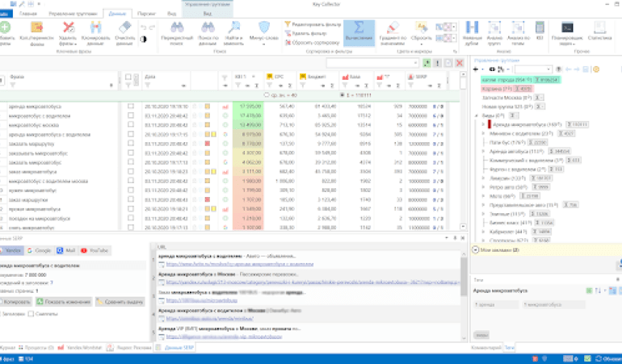
Task: Open the dropdown field in groups panel toolbar
Action: coord(533,69)
